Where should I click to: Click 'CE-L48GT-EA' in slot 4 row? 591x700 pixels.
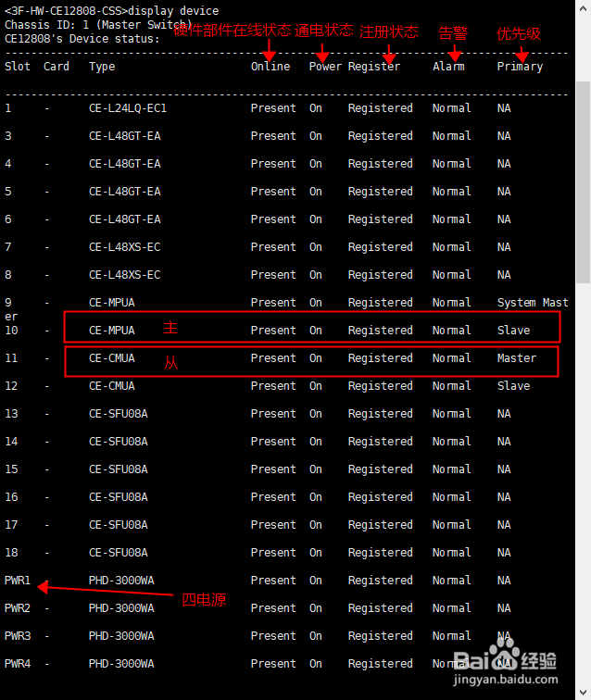click(x=125, y=163)
